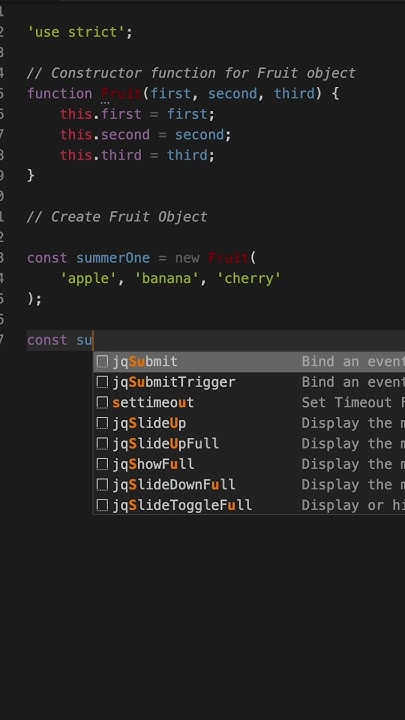The image size is (405, 720).
Task: Click the 'banana' string argument
Action: coord(167,278)
